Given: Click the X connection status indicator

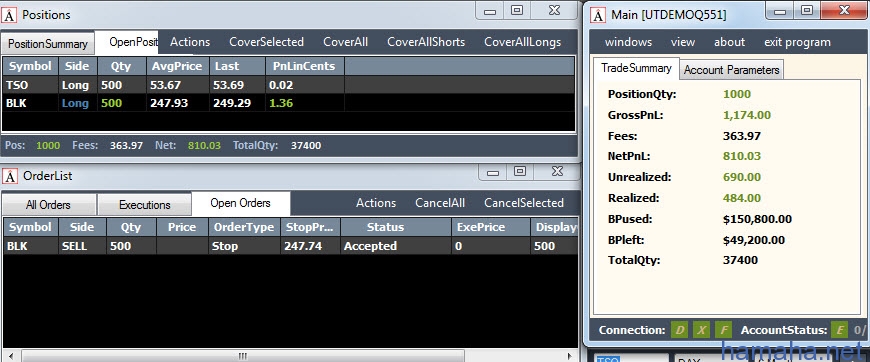Looking at the screenshot, I should [x=701, y=330].
